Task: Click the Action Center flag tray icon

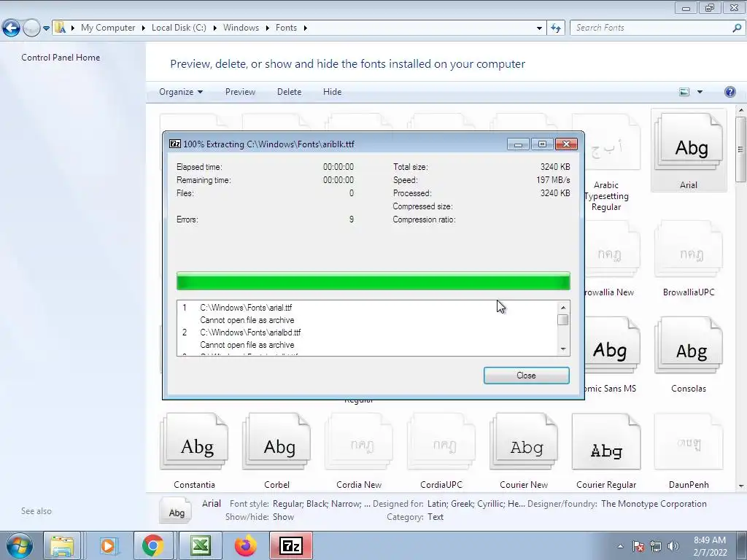Action: click(x=638, y=546)
